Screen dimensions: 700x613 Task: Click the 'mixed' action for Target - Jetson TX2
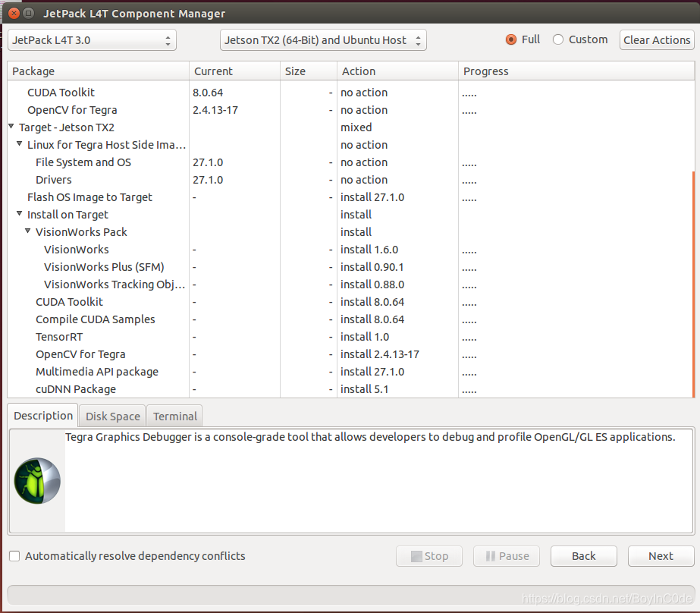[356, 127]
